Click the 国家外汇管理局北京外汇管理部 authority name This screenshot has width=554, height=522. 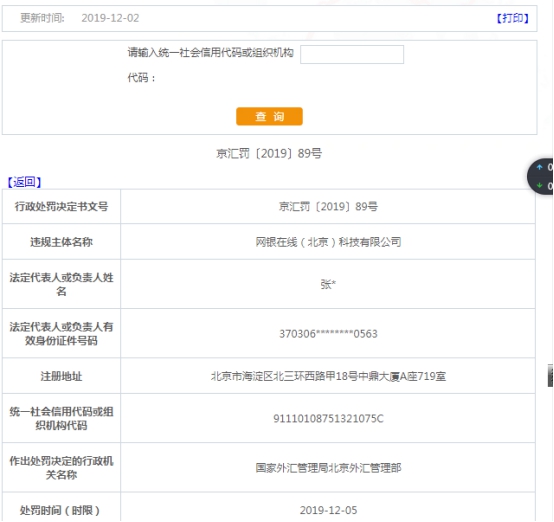coord(328,468)
